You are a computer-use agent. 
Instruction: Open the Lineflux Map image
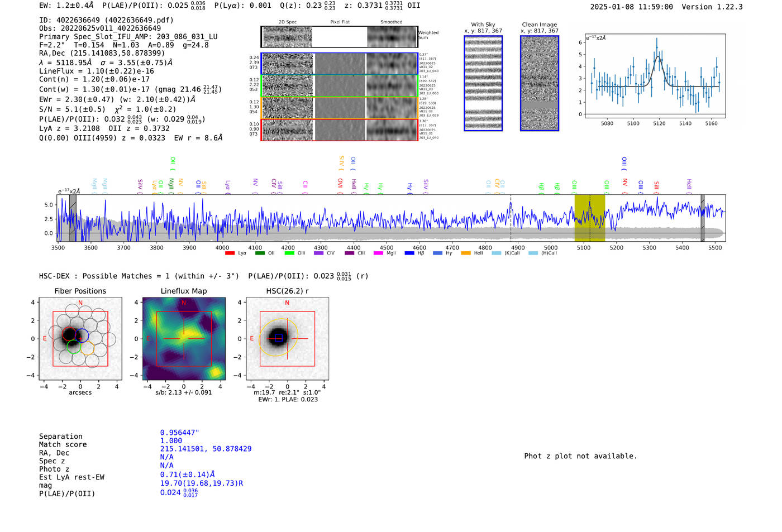click(184, 339)
